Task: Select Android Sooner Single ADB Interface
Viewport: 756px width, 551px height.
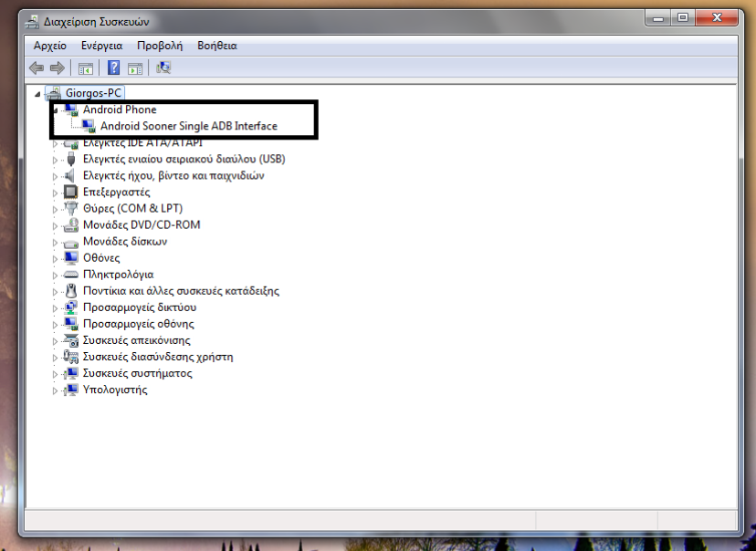Action: [x=188, y=126]
